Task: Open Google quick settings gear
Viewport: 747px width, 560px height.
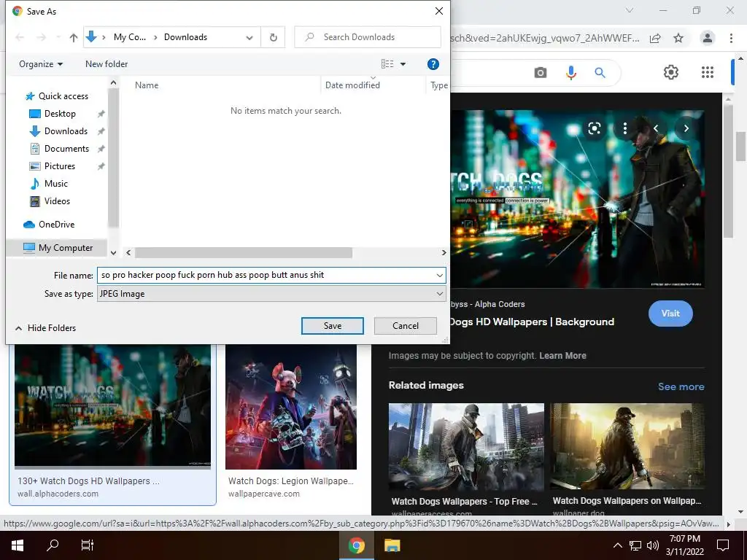Action: (x=671, y=72)
